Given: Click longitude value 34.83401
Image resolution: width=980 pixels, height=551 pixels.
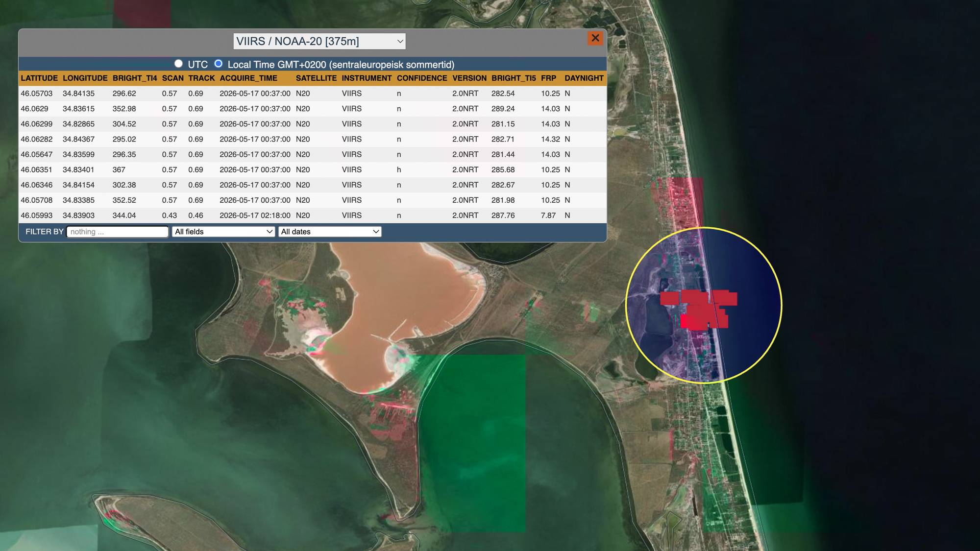Looking at the screenshot, I should pyautogui.click(x=78, y=169).
